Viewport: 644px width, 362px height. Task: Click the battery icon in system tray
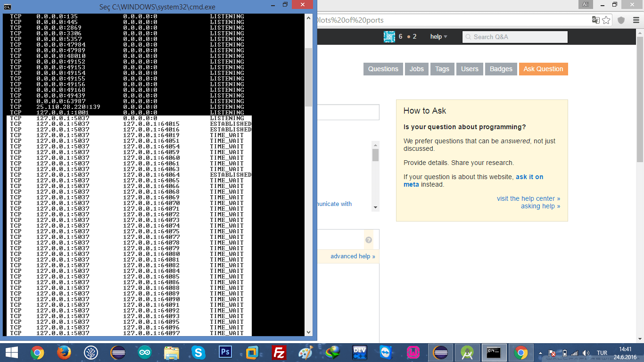pos(564,353)
